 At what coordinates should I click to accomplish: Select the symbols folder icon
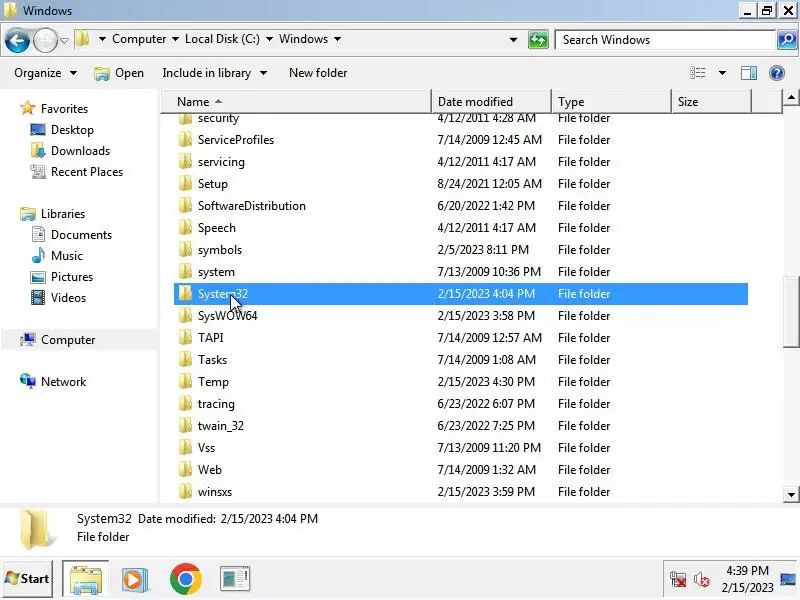186,249
